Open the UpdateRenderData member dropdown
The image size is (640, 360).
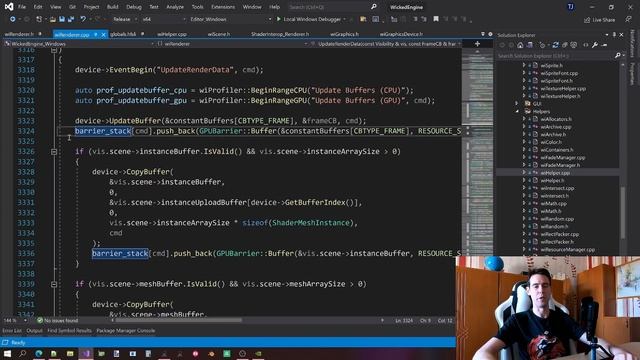click(386, 44)
